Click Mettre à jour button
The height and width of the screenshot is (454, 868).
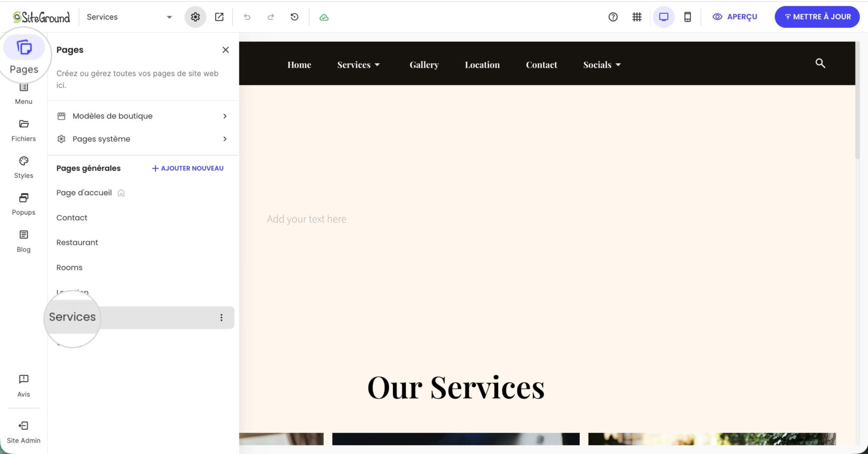(x=817, y=17)
